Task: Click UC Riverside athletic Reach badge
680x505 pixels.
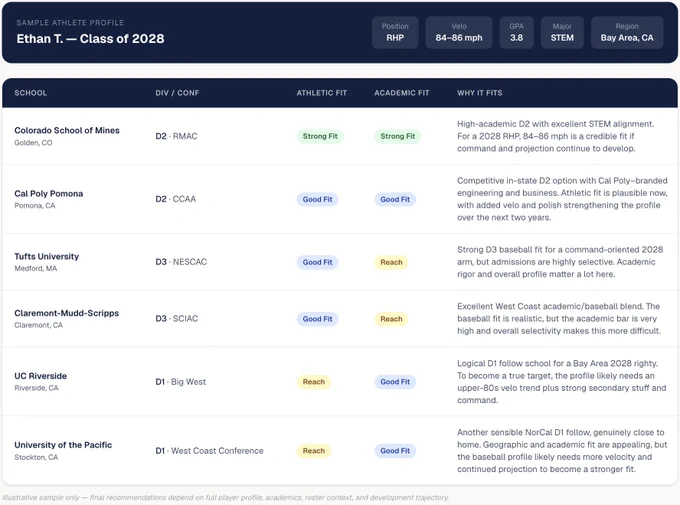Action: coord(314,382)
